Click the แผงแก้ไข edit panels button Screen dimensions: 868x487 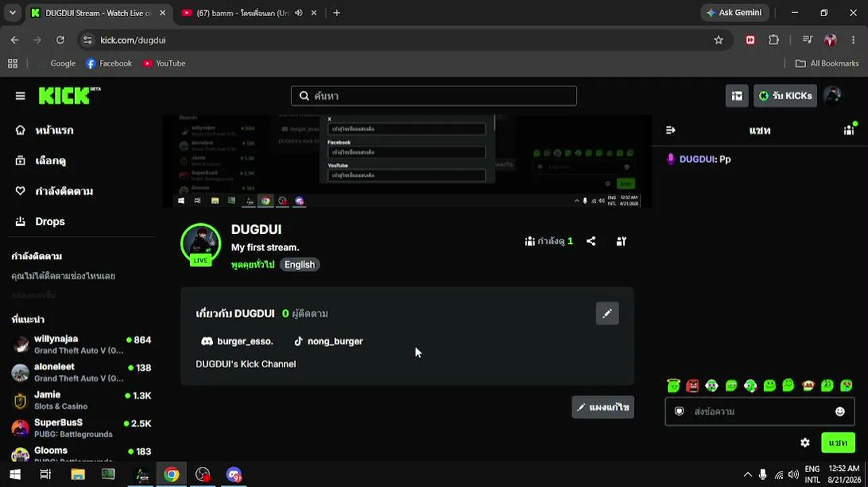tap(603, 407)
